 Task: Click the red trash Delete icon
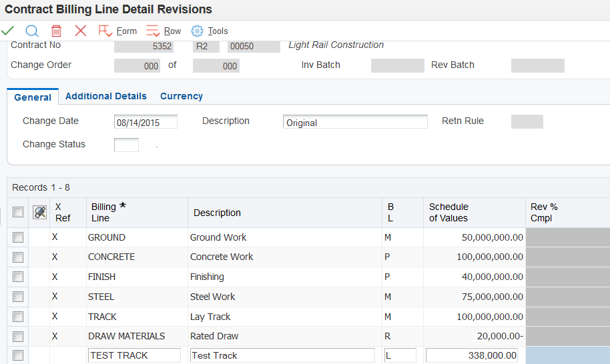(x=57, y=31)
